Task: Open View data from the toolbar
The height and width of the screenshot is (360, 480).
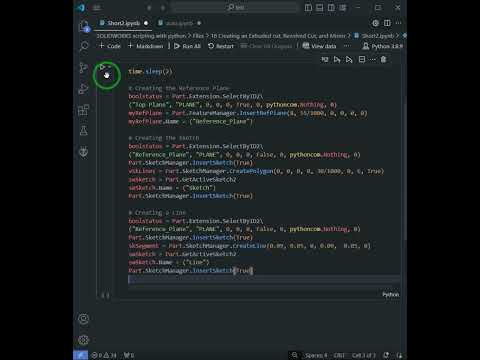Action: (320, 46)
